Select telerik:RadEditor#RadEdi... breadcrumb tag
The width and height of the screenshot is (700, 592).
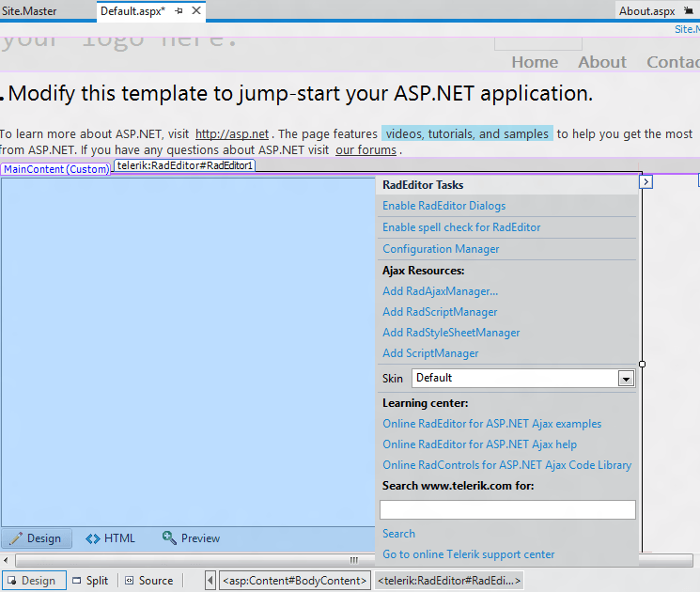click(449, 581)
